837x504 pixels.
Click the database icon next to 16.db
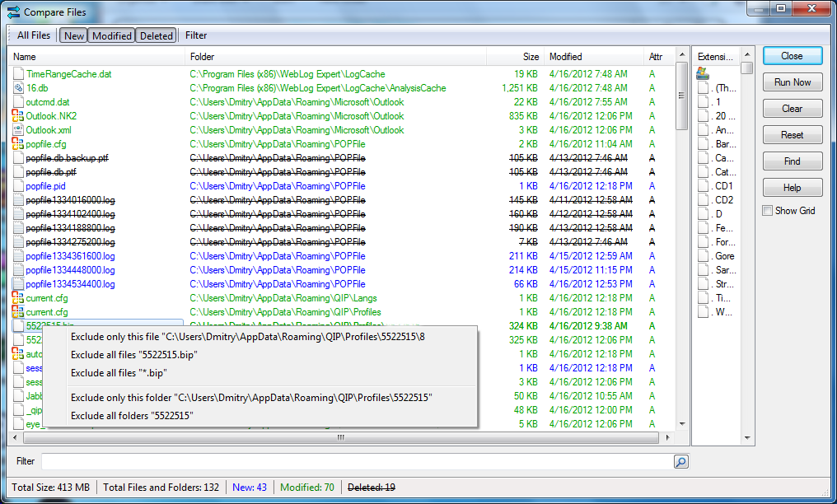[x=18, y=87]
